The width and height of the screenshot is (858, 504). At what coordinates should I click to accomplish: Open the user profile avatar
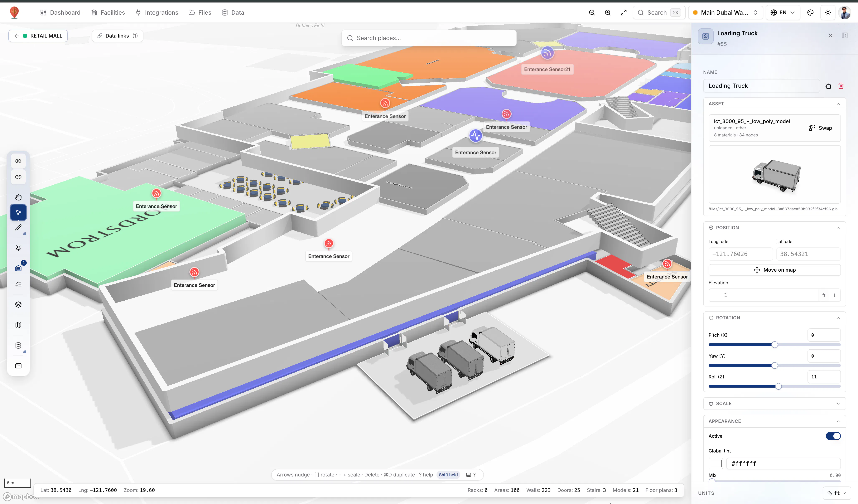(845, 13)
